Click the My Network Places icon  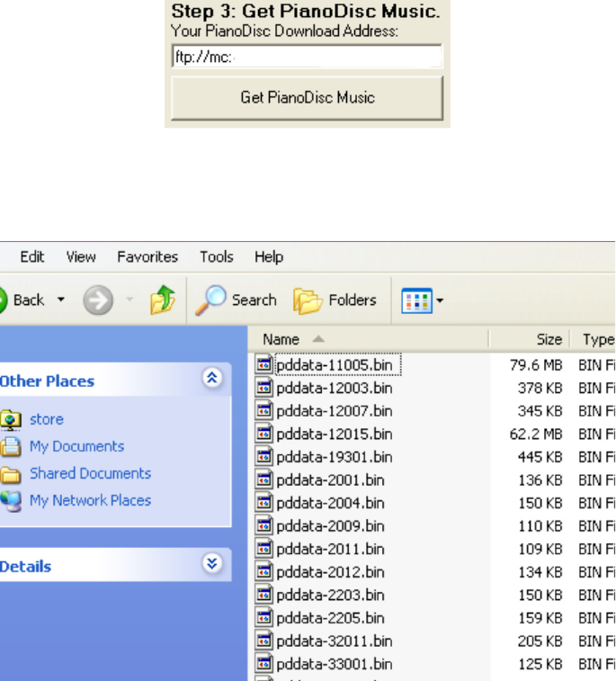pyautogui.click(x=11, y=501)
